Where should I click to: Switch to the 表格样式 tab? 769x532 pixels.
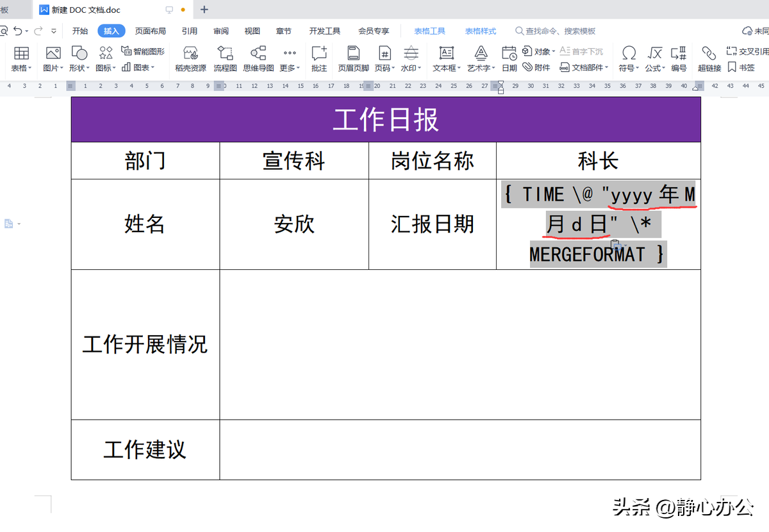click(481, 31)
